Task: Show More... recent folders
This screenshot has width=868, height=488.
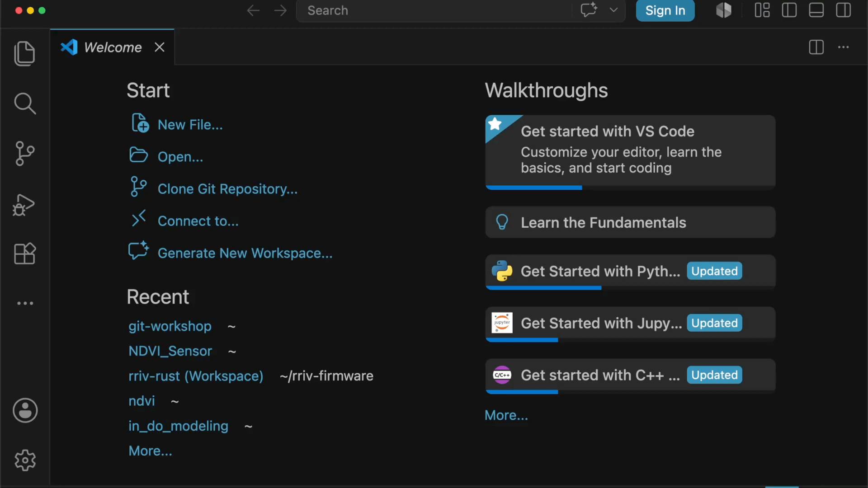Action: coord(150,451)
